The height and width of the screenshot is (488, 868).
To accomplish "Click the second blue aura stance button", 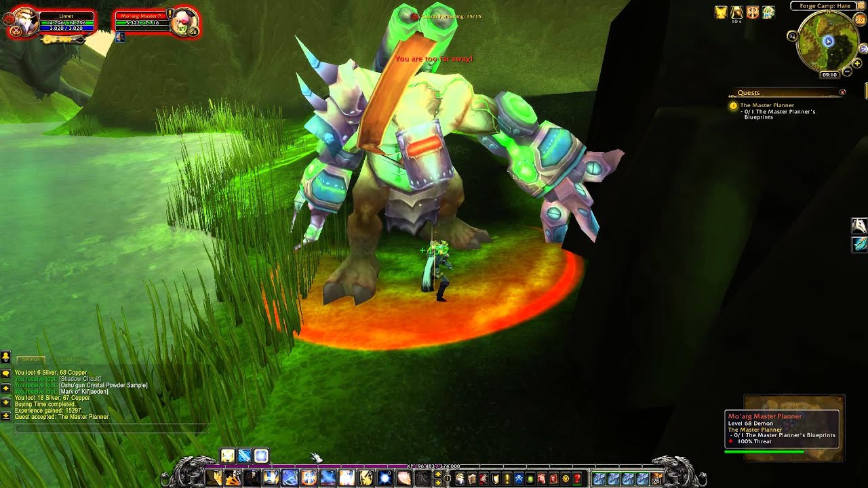I will [244, 455].
